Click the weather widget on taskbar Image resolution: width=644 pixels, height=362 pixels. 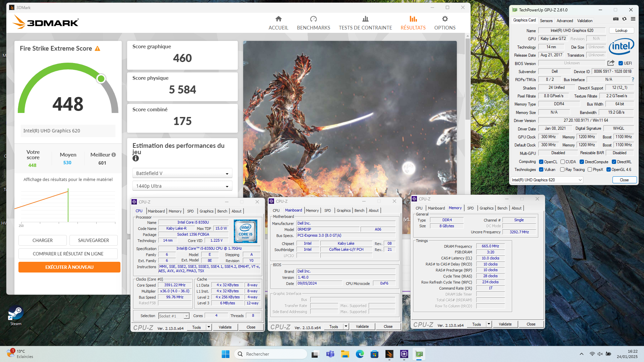tap(20, 354)
